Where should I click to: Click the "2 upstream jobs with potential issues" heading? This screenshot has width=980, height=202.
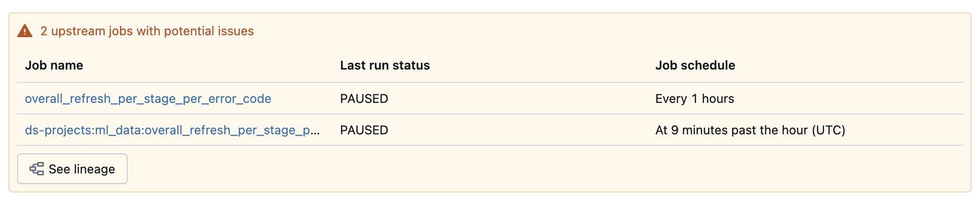147,31
